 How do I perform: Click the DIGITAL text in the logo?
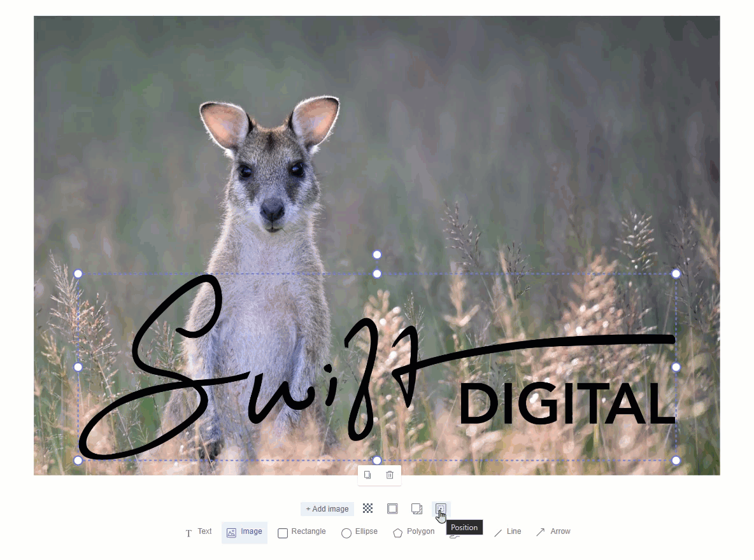pyautogui.click(x=567, y=404)
